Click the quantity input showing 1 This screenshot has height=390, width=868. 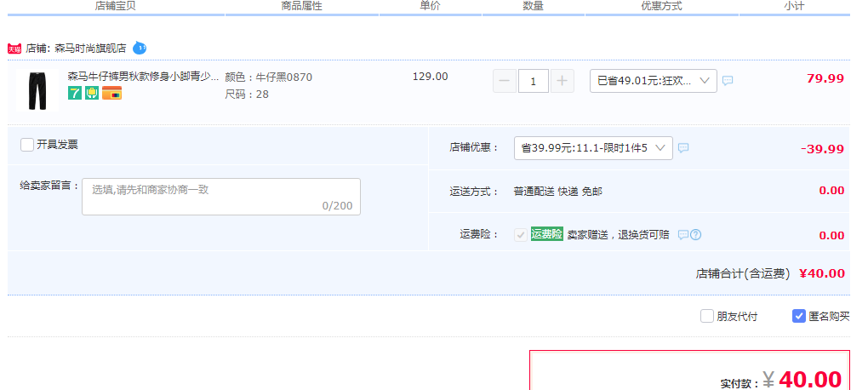tap(534, 81)
